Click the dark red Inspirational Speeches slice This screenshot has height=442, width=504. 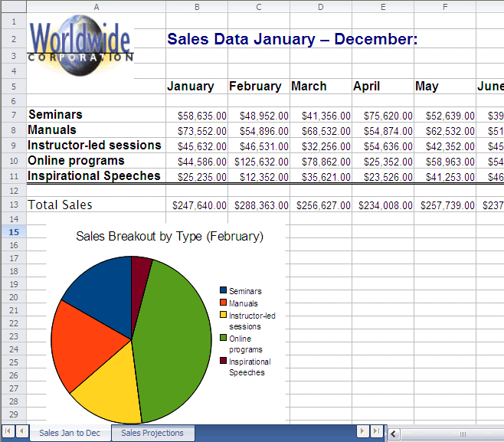[x=138, y=283]
